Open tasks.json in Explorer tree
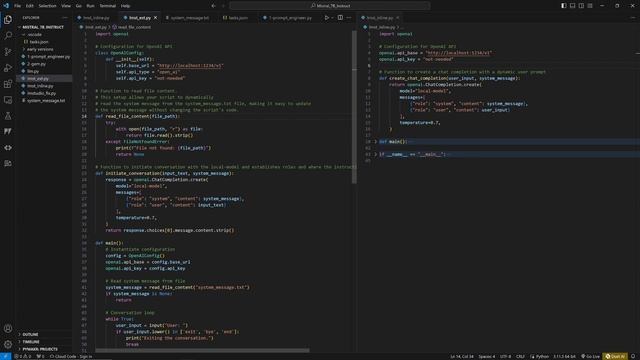 point(39,42)
